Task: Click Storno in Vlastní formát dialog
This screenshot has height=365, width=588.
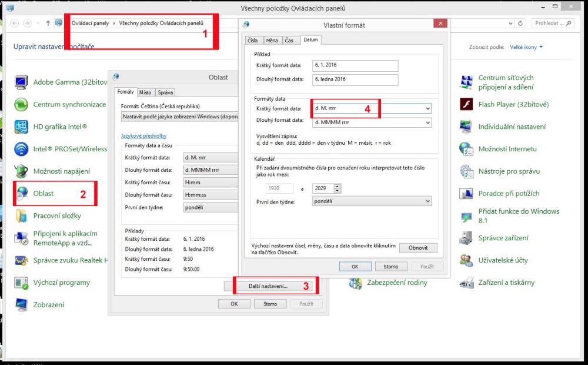Action: pos(391,267)
